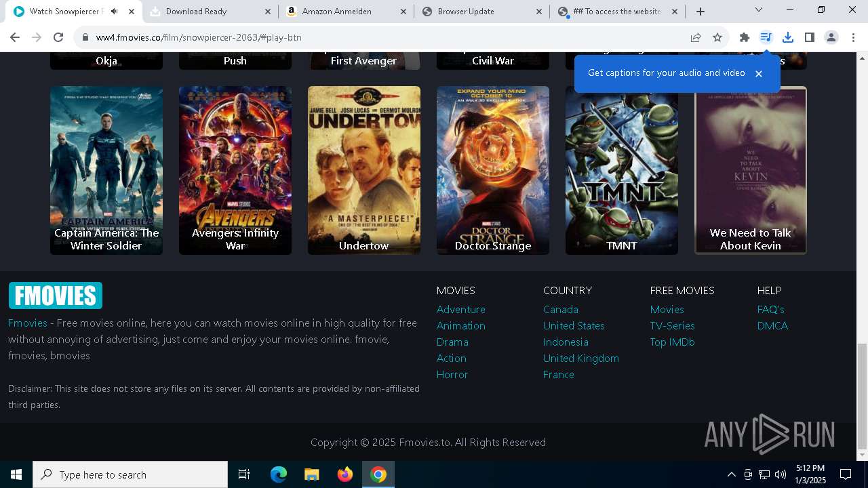Open the taskbar clock and date
868x488 pixels.
click(x=811, y=474)
